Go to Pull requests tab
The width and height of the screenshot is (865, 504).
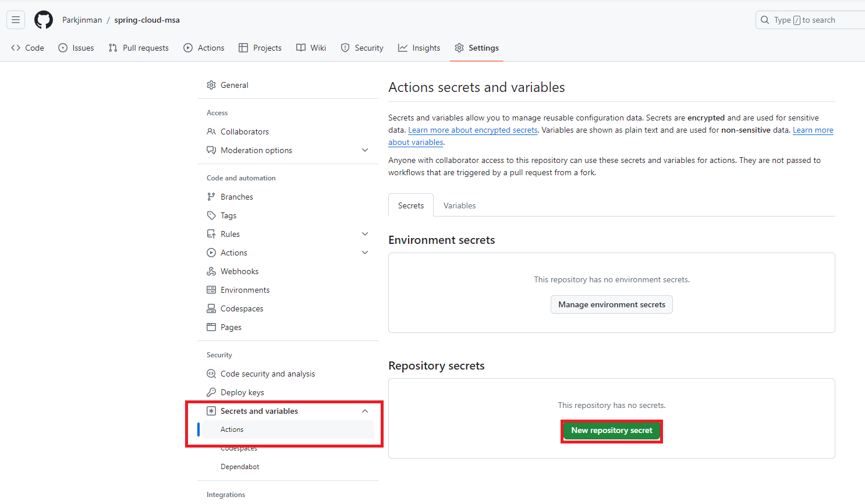(x=139, y=48)
